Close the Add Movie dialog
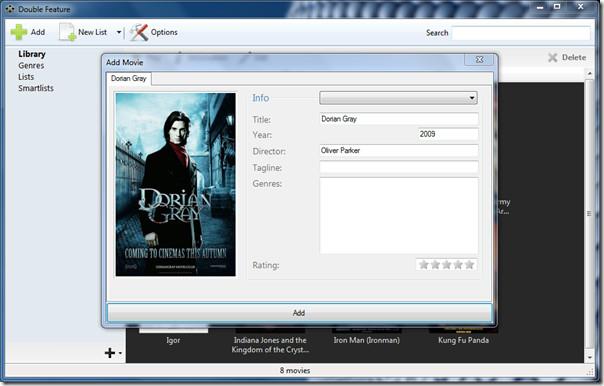604x386 pixels. (479, 60)
